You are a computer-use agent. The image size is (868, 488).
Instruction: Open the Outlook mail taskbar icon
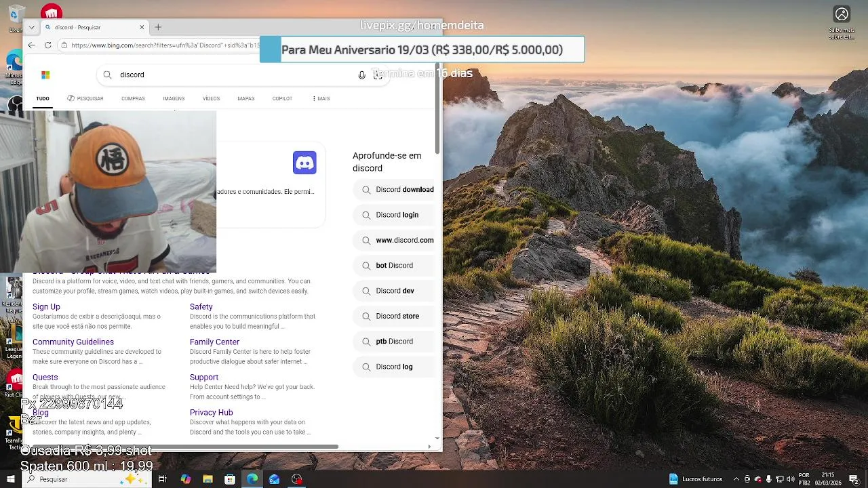(x=275, y=479)
